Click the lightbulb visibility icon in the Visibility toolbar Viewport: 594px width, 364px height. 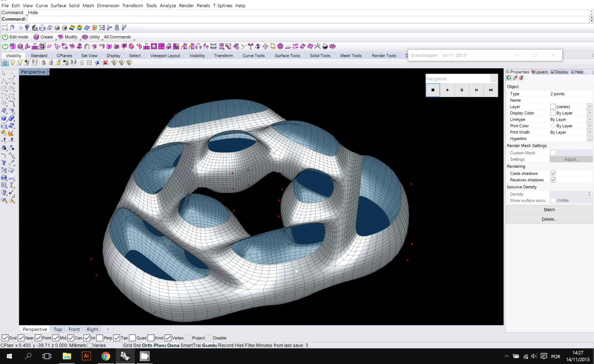[x=5, y=63]
